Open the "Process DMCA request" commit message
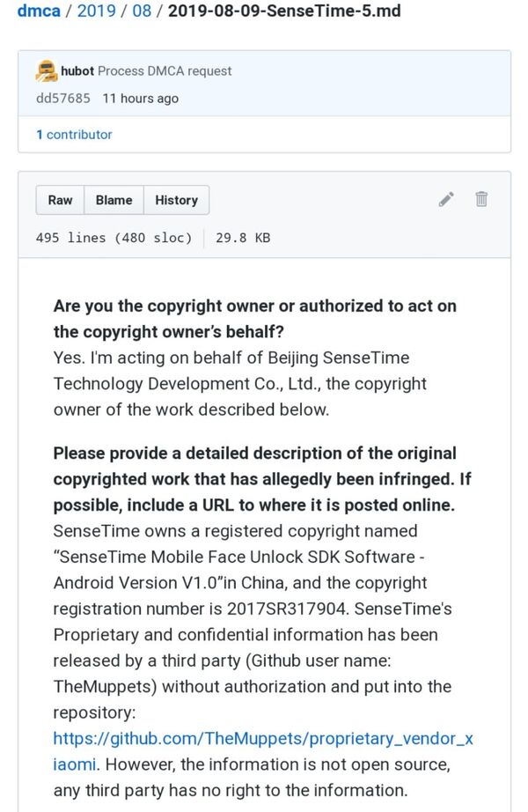This screenshot has height=812, width=528. pos(165,71)
